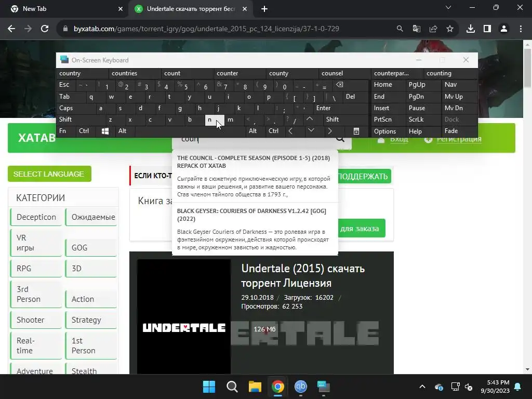
Task: Open File Explorer from taskbar
Action: click(x=255, y=387)
